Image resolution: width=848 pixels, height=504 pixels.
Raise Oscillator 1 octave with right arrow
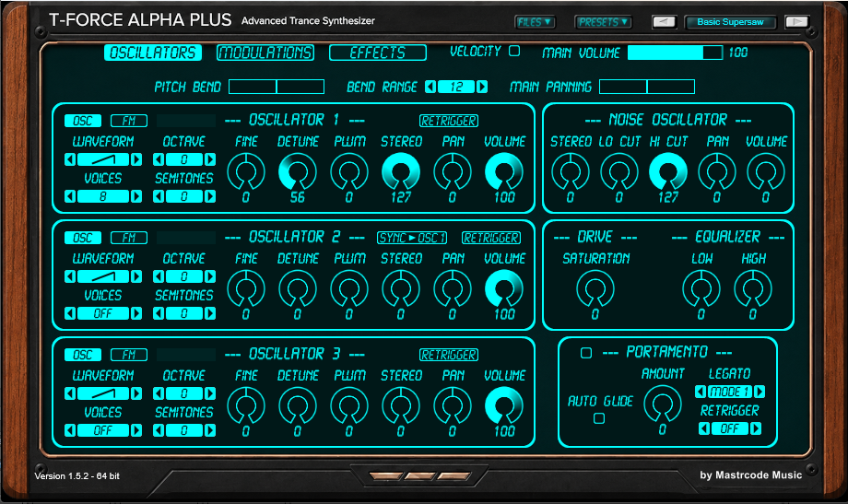(210, 159)
